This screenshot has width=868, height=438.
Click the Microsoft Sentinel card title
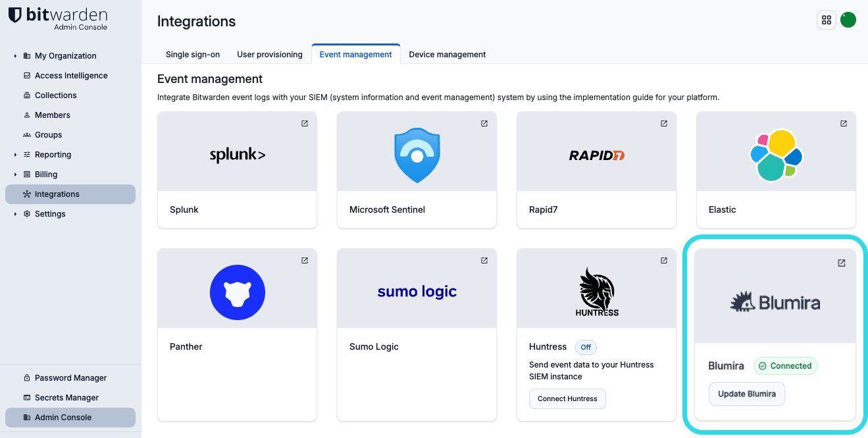[387, 209]
